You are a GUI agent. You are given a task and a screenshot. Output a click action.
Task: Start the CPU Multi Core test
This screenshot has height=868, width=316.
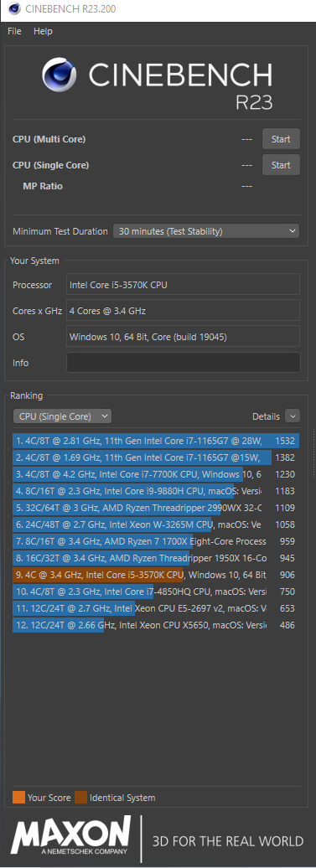point(281,139)
